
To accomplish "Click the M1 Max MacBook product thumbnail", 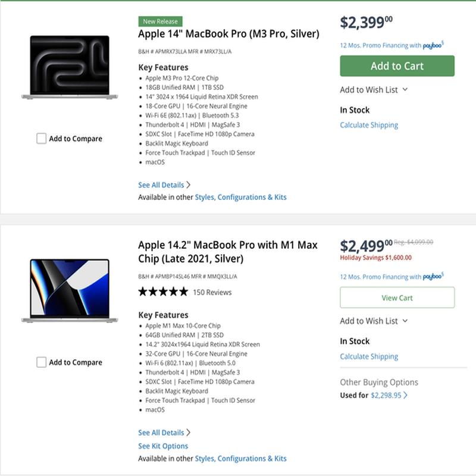I will 70,291.
